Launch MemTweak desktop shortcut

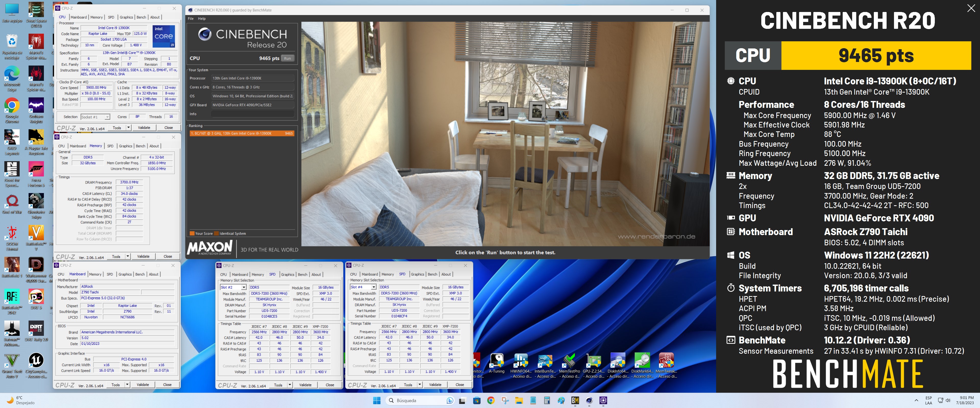666,366
